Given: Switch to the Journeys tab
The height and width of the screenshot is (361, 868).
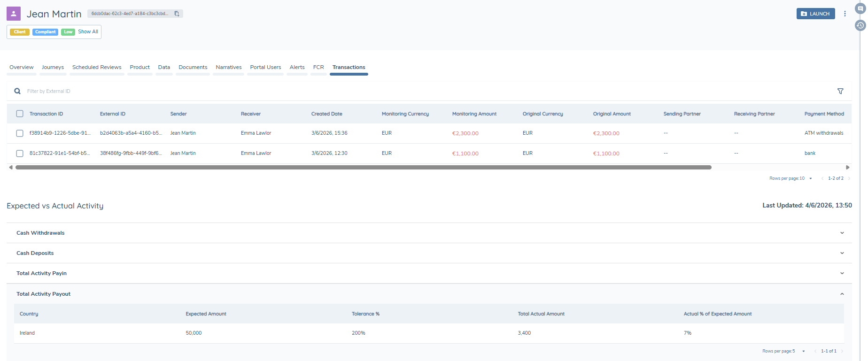Looking at the screenshot, I should (x=53, y=67).
